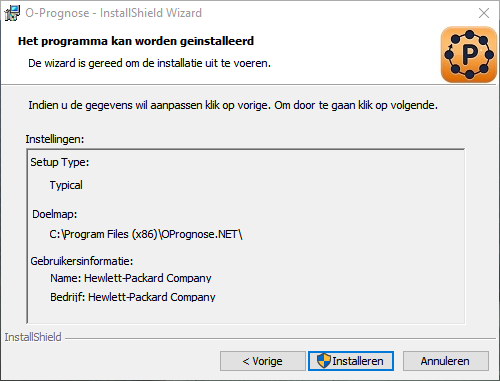This screenshot has width=500, height=381.
Task: Click the Doelmap label in settings box
Action: pos(55,214)
